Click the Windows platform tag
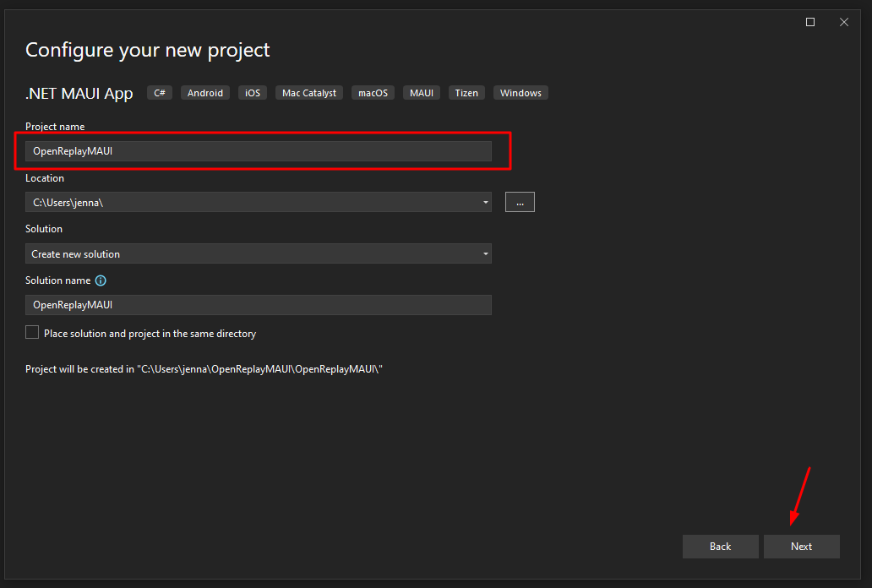The height and width of the screenshot is (588, 872). coord(520,93)
